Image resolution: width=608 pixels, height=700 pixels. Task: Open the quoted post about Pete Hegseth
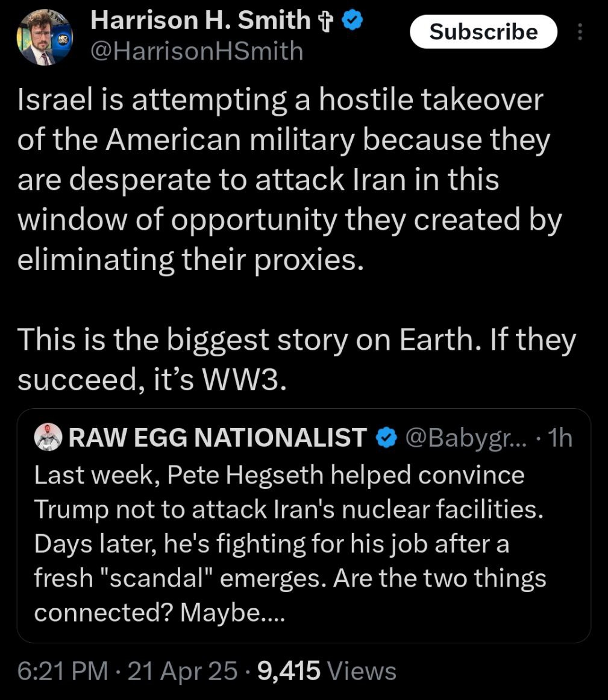(304, 525)
